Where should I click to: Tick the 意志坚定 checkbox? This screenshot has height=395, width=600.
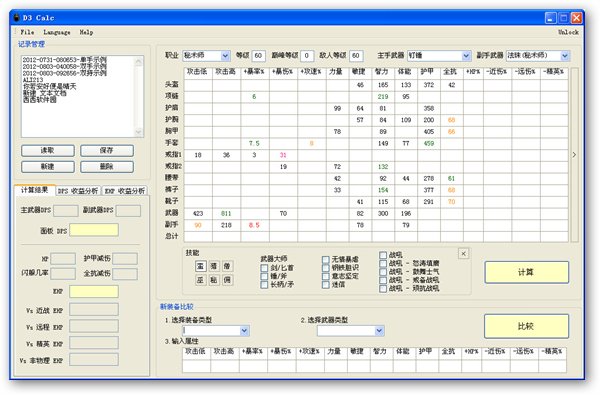point(326,276)
